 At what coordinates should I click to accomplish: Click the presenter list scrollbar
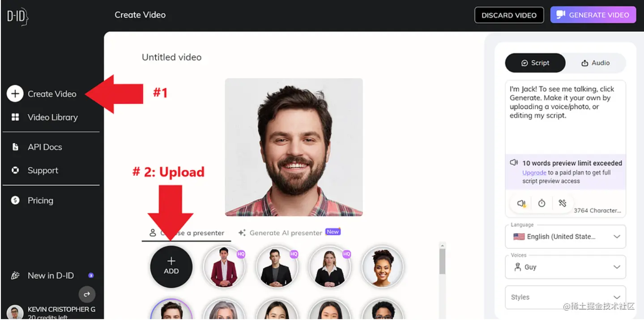point(443,262)
